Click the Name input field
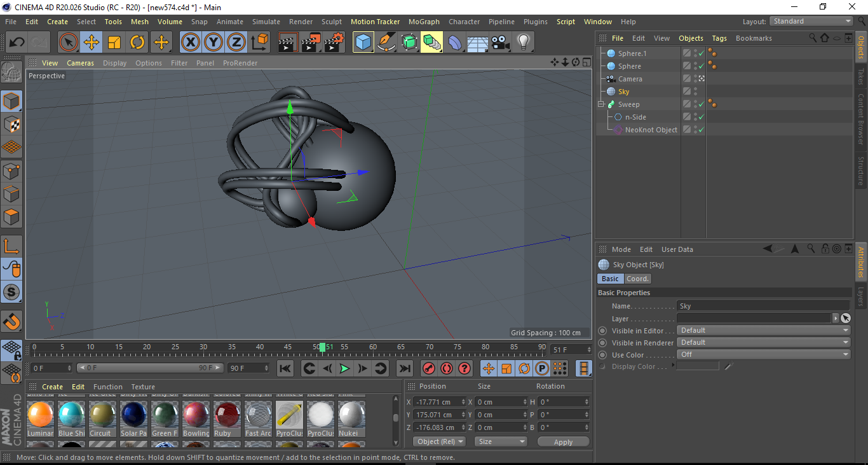This screenshot has height=465, width=868. 764,306
